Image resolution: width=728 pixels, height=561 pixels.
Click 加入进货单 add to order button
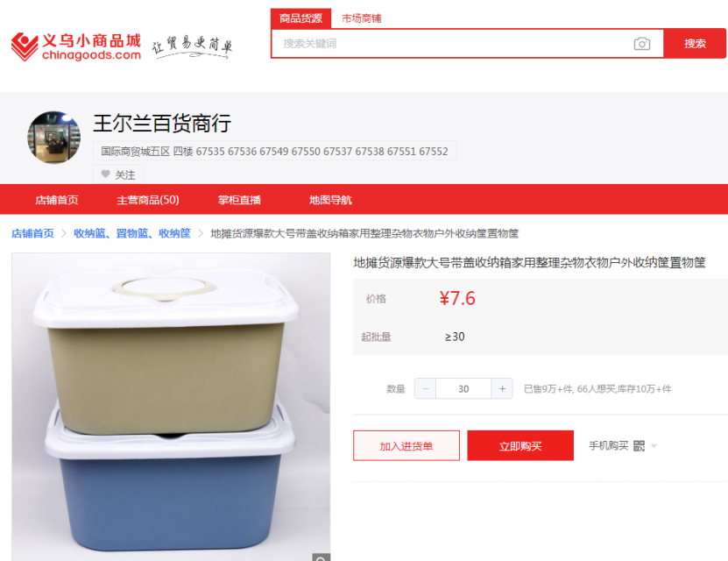coord(406,446)
